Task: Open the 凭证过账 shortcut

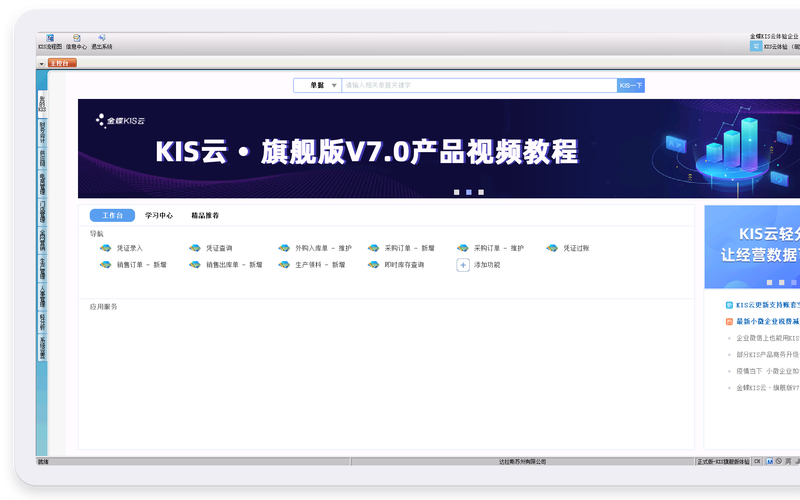Action: click(x=568, y=248)
